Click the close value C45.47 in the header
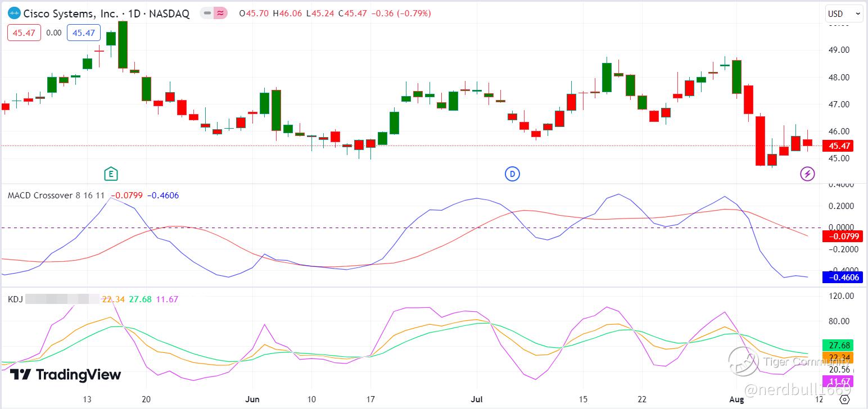868x409 pixels. [x=353, y=13]
